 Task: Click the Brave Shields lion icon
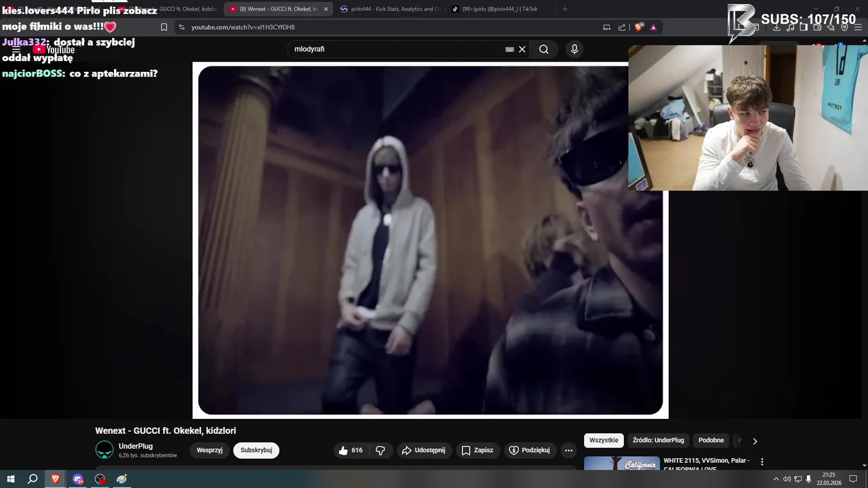coord(639,27)
